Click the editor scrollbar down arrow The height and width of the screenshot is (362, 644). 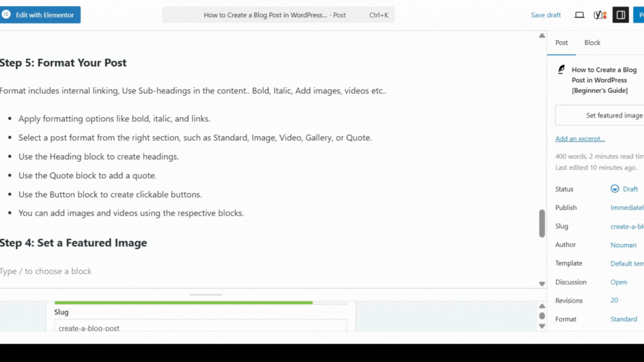(542, 284)
